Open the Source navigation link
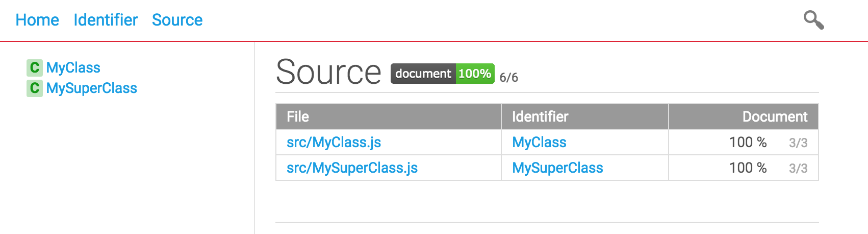The image size is (868, 234). [x=177, y=20]
